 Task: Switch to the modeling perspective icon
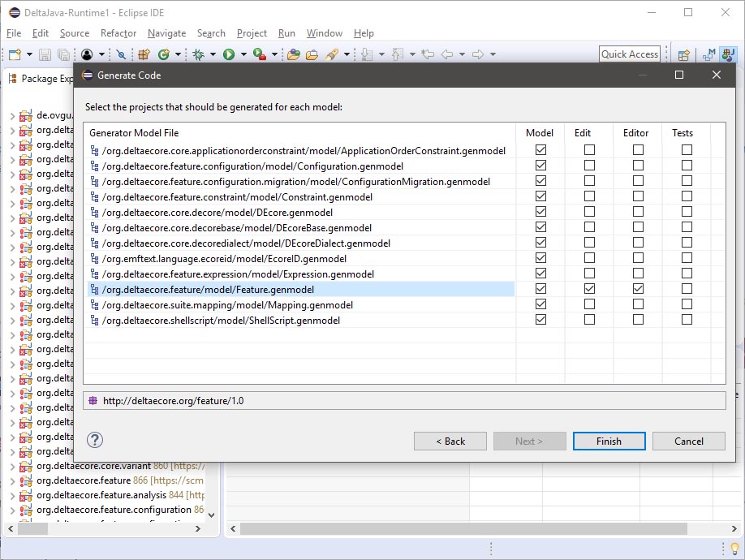pyautogui.click(x=709, y=54)
